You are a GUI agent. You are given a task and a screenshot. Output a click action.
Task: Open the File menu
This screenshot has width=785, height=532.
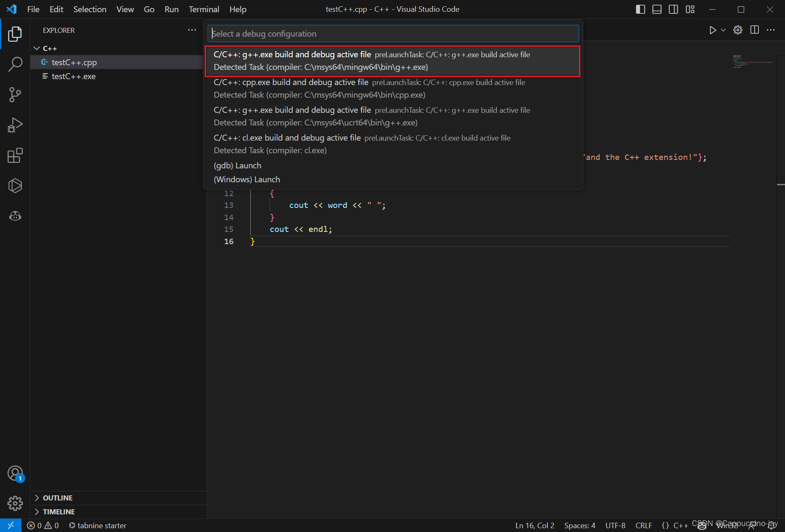pos(33,9)
